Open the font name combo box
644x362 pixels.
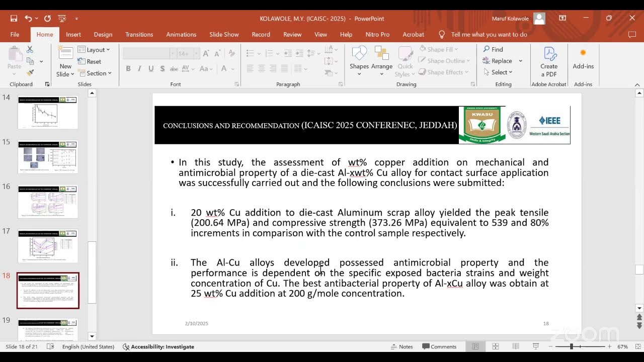click(149, 53)
